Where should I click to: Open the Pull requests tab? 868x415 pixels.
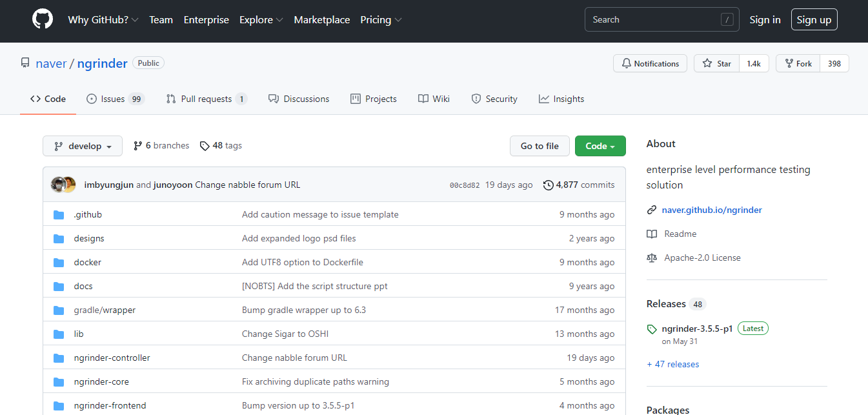(207, 99)
